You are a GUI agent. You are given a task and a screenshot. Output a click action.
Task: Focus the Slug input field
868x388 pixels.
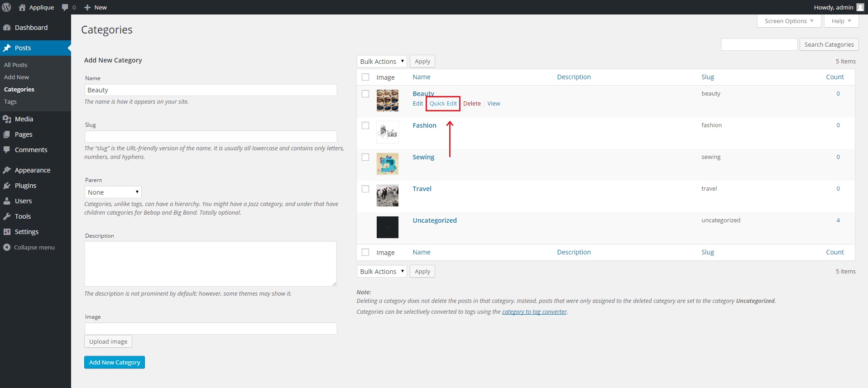(211, 137)
